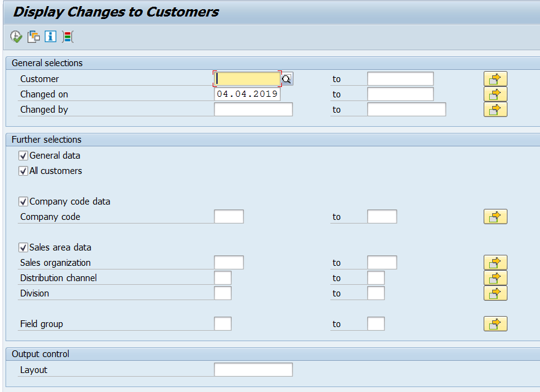The image size is (540, 392).
Task: Open the Get Variant toolbar icon
Action: [x=33, y=37]
